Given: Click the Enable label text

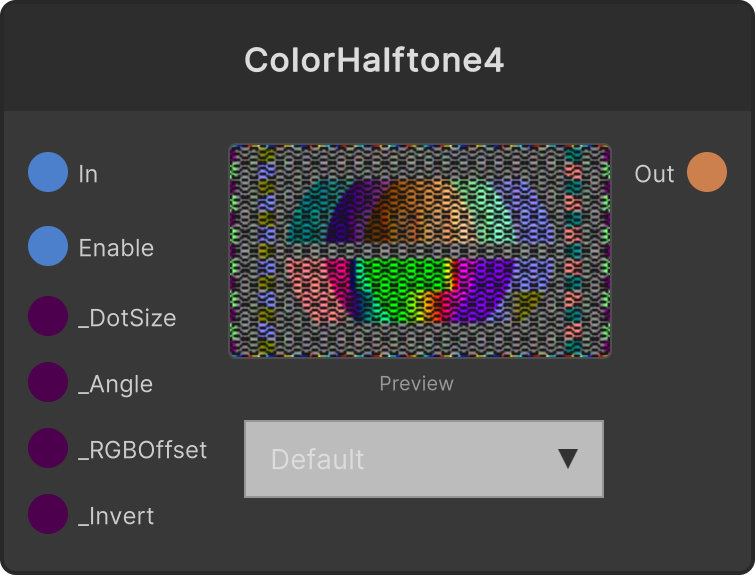Looking at the screenshot, I should [116, 248].
